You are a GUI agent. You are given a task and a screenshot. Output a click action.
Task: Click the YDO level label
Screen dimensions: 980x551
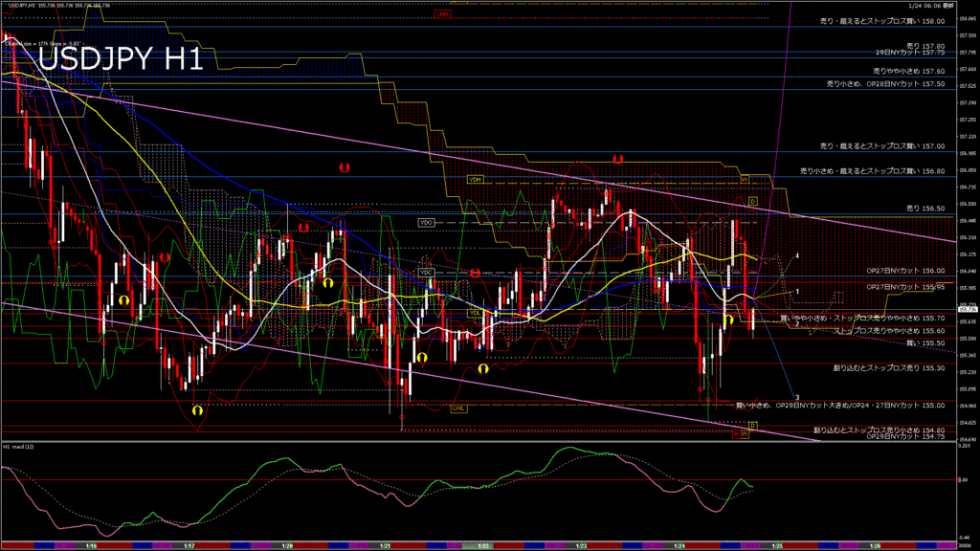click(x=427, y=222)
